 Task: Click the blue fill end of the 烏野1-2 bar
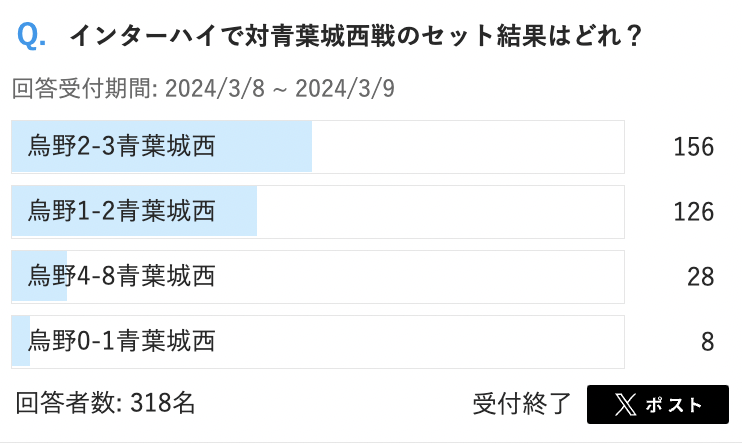pyautogui.click(x=250, y=211)
